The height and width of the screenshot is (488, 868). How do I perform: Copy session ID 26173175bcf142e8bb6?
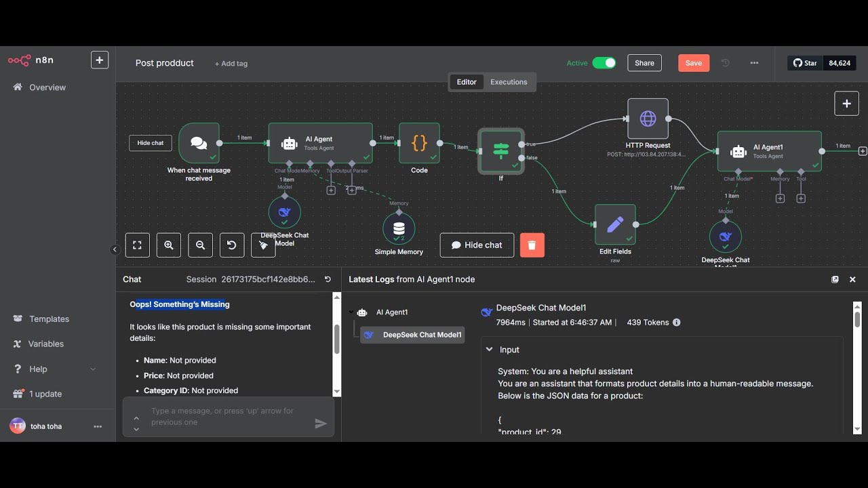pos(268,279)
